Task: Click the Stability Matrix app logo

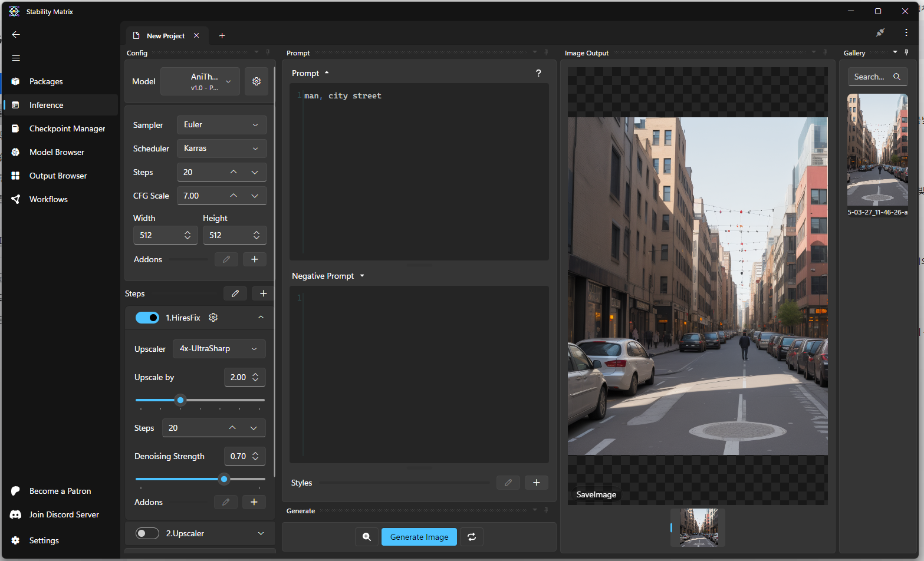Action: tap(14, 11)
